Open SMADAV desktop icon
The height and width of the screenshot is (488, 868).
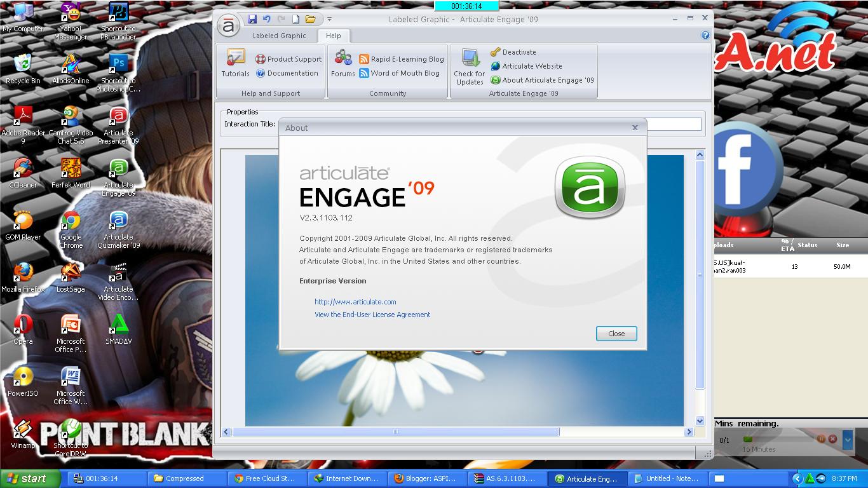118,329
